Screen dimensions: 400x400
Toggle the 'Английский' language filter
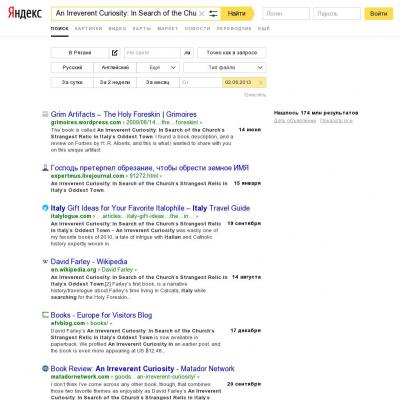pos(115,67)
